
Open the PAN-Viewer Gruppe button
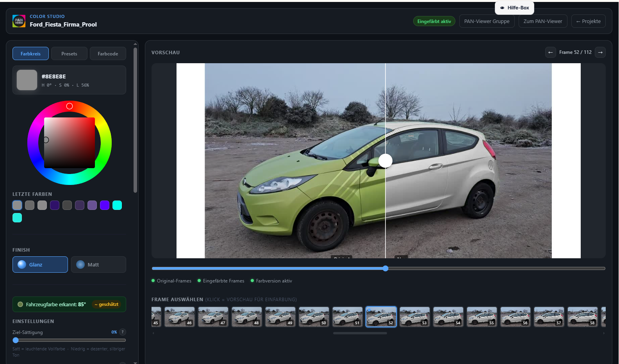(487, 21)
